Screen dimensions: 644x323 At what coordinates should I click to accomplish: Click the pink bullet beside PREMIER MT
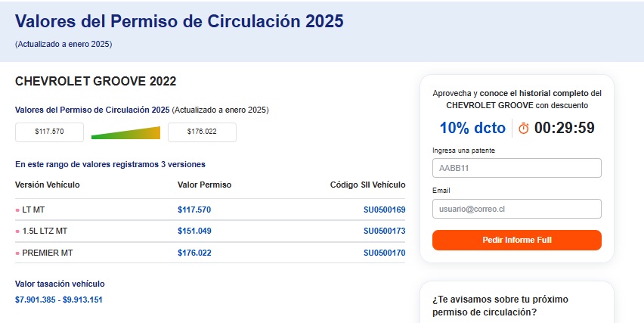pyautogui.click(x=17, y=253)
